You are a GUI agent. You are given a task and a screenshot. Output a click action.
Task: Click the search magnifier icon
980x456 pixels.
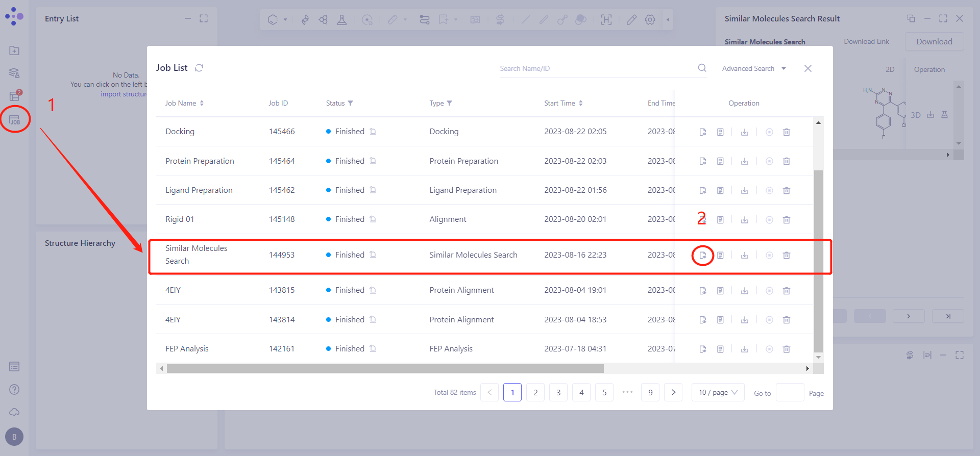[x=702, y=68]
